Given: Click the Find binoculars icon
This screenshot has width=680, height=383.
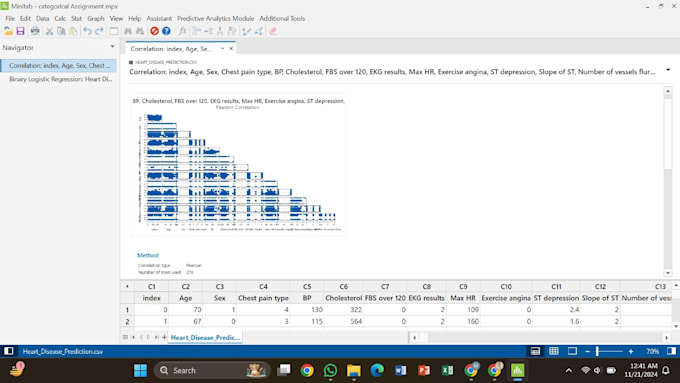Looking at the screenshot, I should click(x=128, y=31).
